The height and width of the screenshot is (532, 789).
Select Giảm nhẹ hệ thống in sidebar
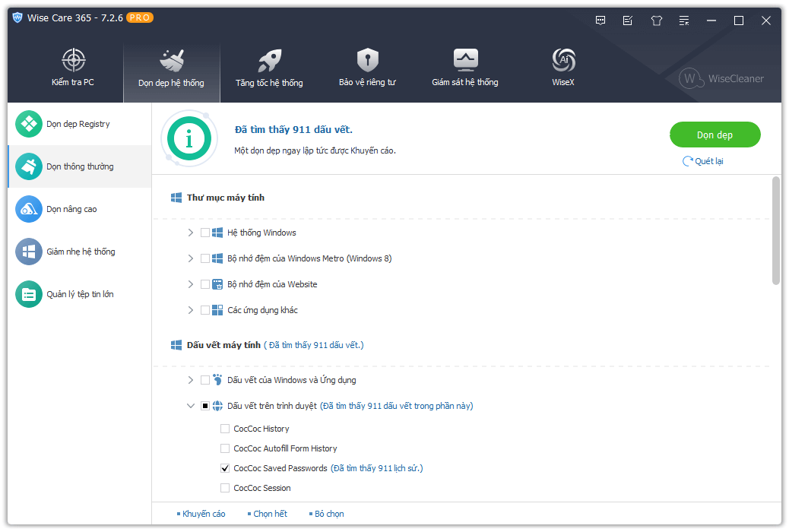coord(80,252)
